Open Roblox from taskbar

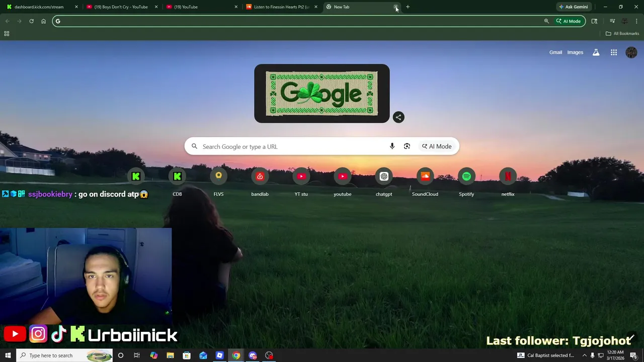(219, 355)
